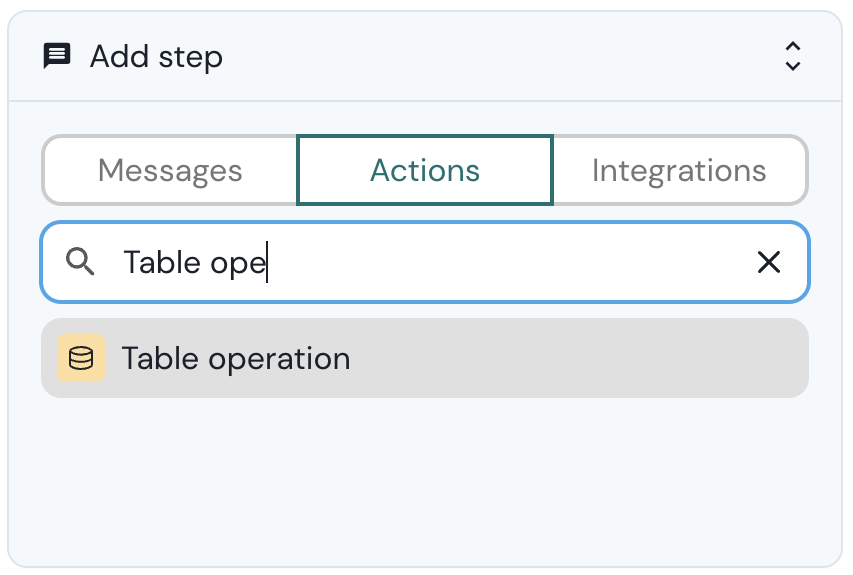Focus the step search input field
853x575 pixels.
[450, 262]
